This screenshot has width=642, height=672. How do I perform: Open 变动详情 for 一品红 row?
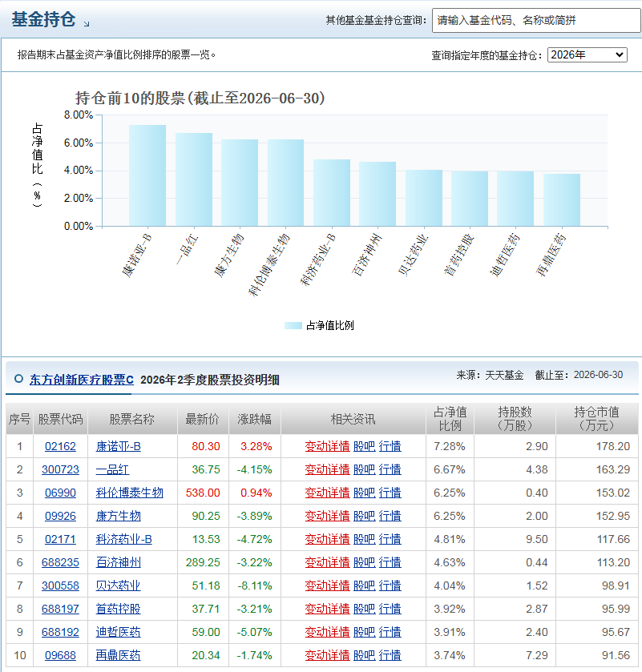[x=327, y=469]
